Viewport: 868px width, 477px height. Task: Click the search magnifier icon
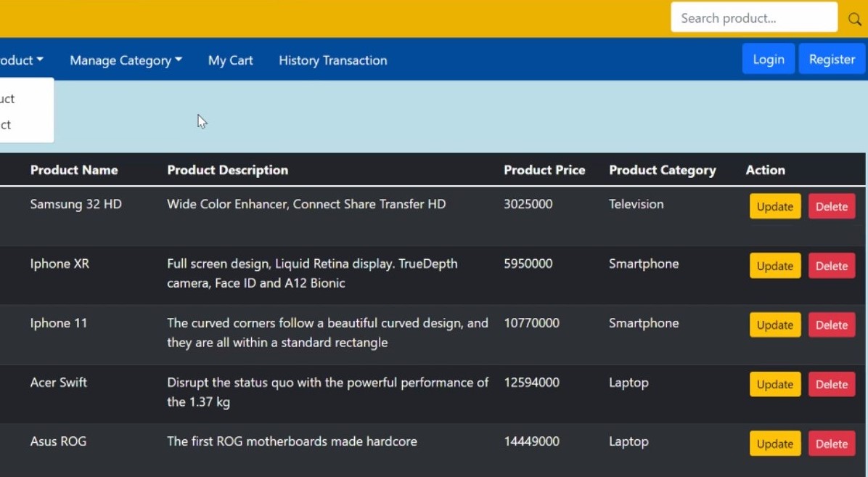click(x=855, y=19)
